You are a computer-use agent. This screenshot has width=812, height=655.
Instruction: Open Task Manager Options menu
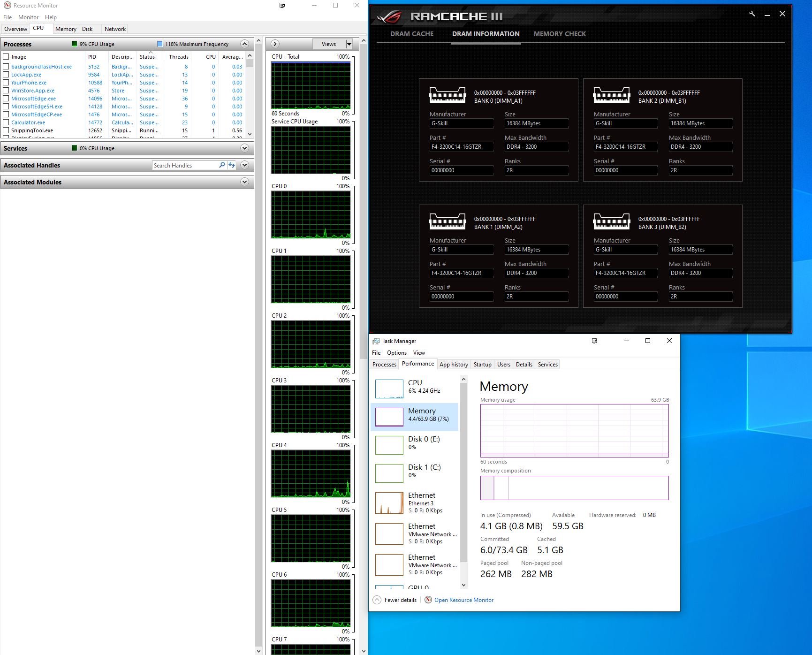click(x=397, y=353)
